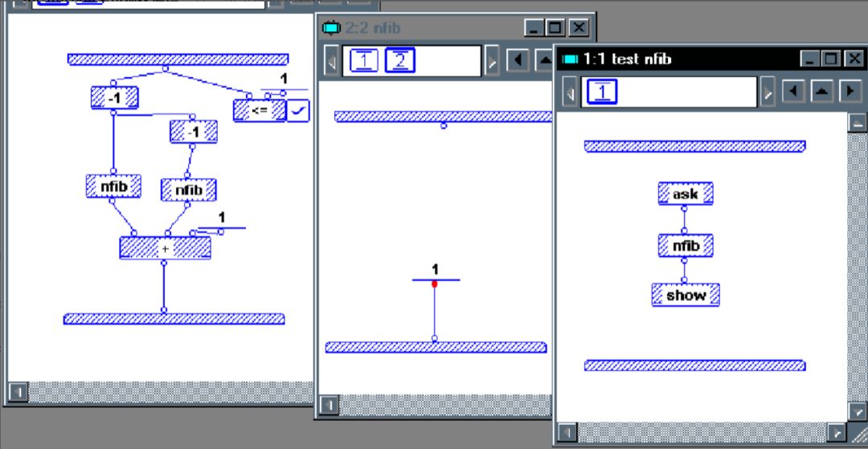Image resolution: width=868 pixels, height=449 pixels.
Task: Click the up-arrow button in the test nfib window
Action: 822,92
